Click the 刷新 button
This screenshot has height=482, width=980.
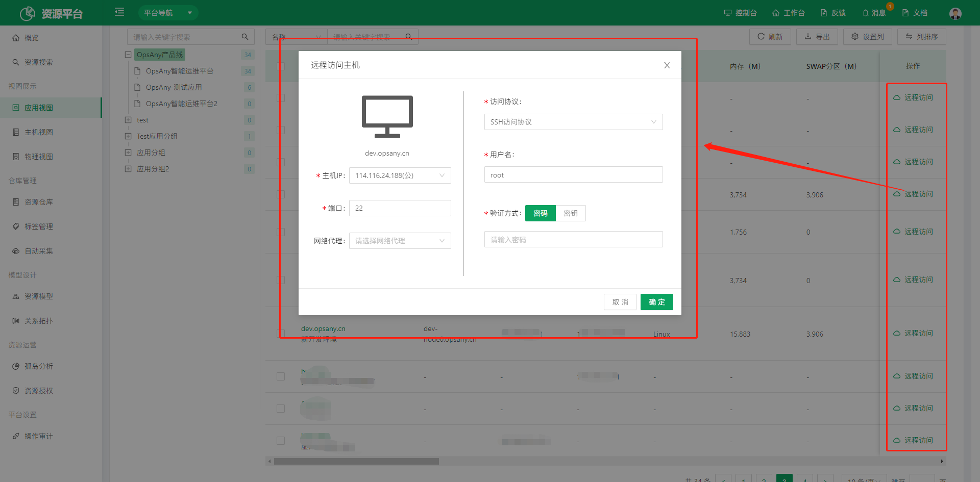coord(770,37)
